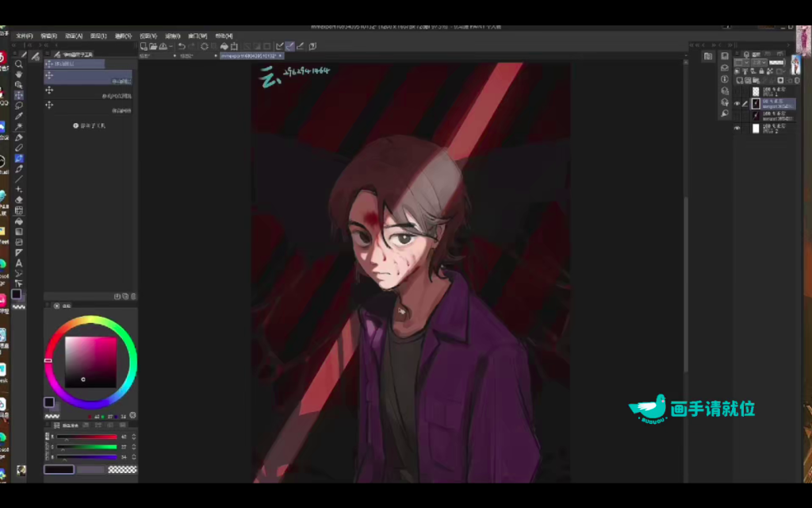This screenshot has width=812, height=508.
Task: Select the Hand move tool
Action: [x=19, y=75]
